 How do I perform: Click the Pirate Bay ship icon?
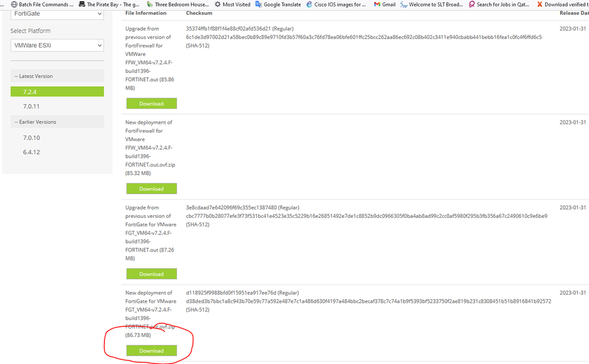[81, 5]
